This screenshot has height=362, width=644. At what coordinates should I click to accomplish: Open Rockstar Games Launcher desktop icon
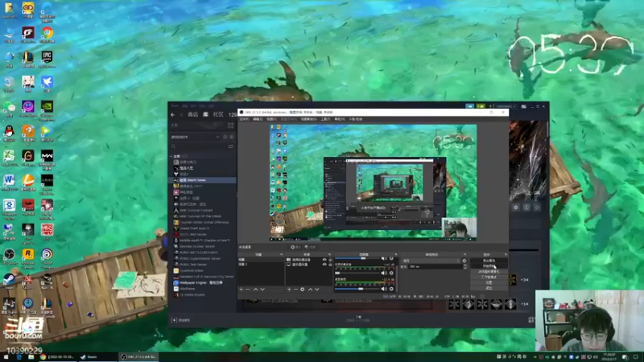click(28, 257)
